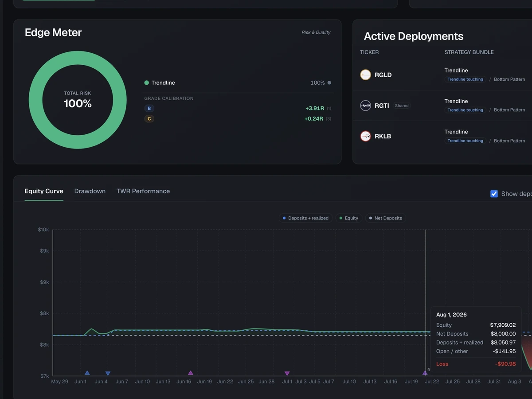
Task: Click the TICKER column header
Action: 369,52
